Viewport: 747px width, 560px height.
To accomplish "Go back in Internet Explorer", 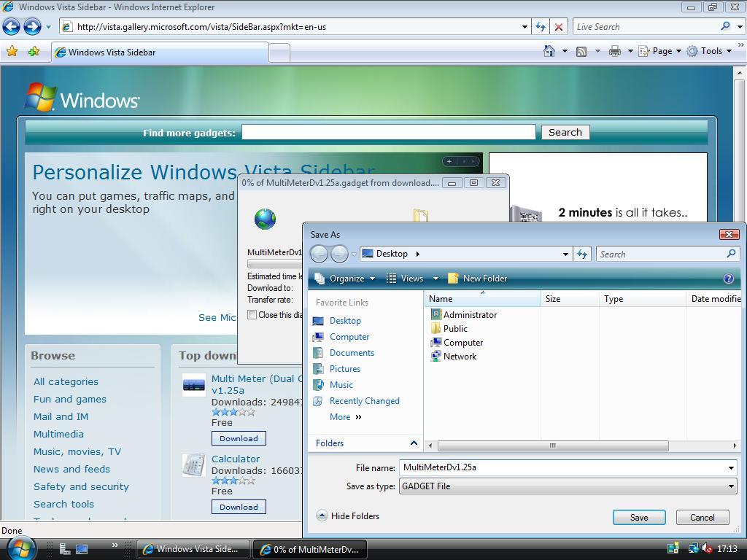I will 12,27.
